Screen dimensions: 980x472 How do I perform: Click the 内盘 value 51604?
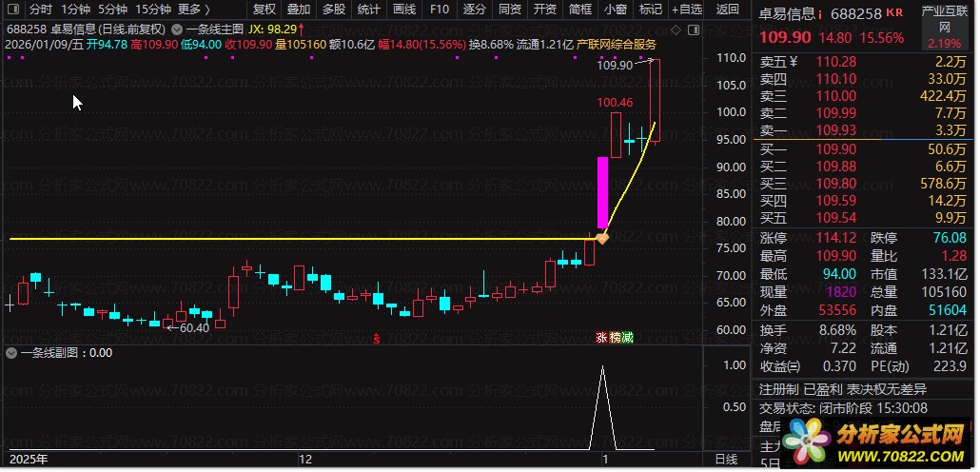pyautogui.click(x=948, y=311)
